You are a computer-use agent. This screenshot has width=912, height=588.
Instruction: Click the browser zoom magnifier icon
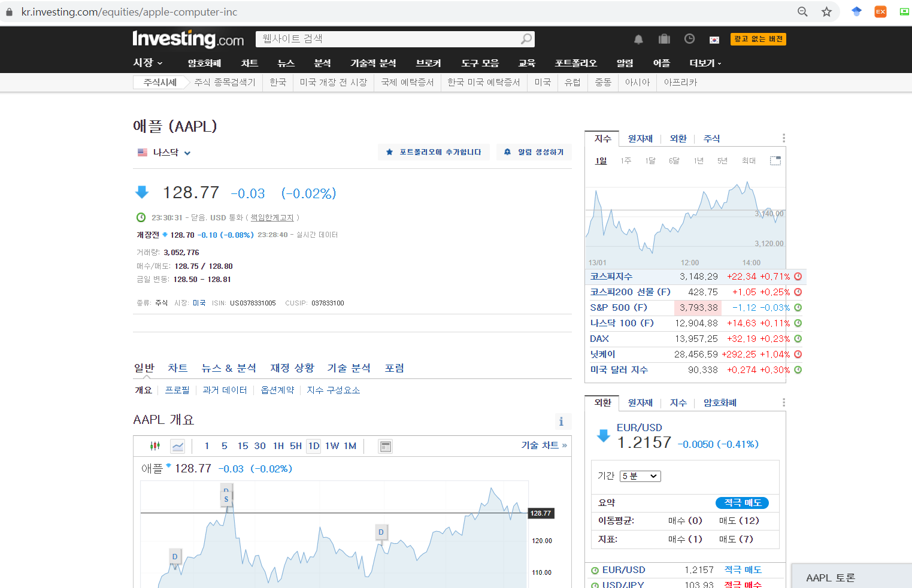coord(802,11)
